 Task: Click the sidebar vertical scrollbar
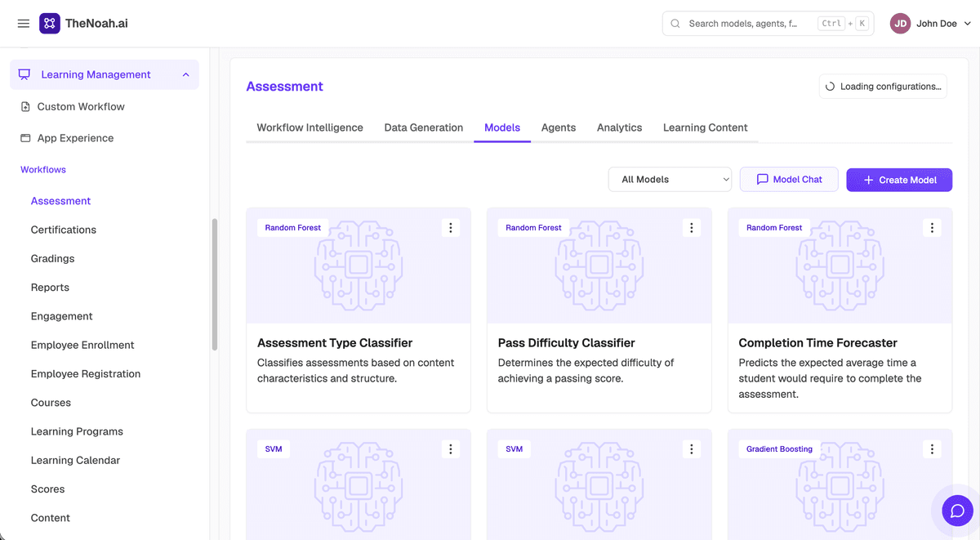[215, 284]
